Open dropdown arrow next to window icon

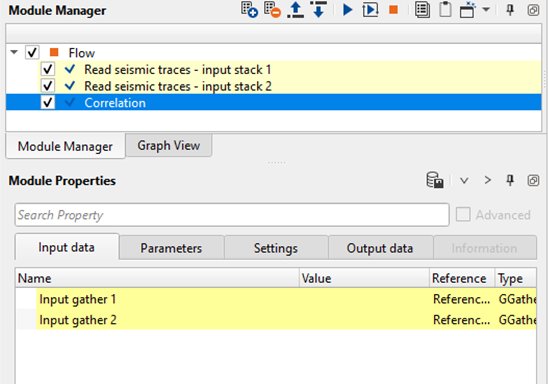coord(486,10)
